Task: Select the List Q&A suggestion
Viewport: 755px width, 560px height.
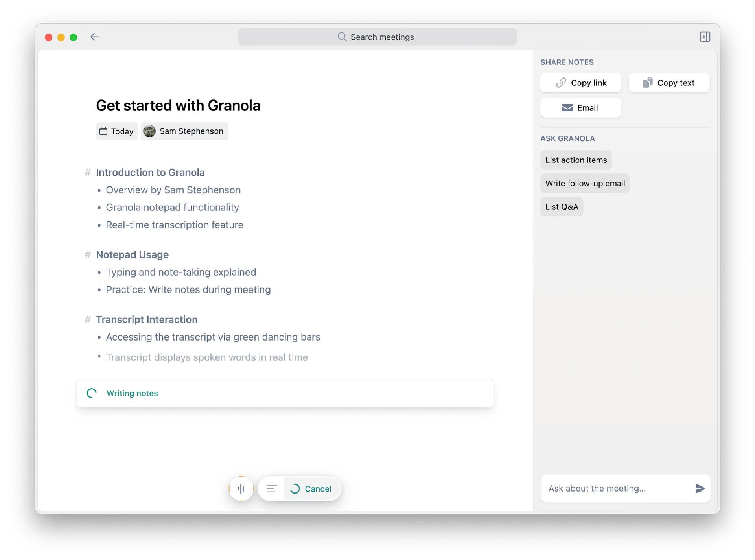Action: (x=562, y=207)
